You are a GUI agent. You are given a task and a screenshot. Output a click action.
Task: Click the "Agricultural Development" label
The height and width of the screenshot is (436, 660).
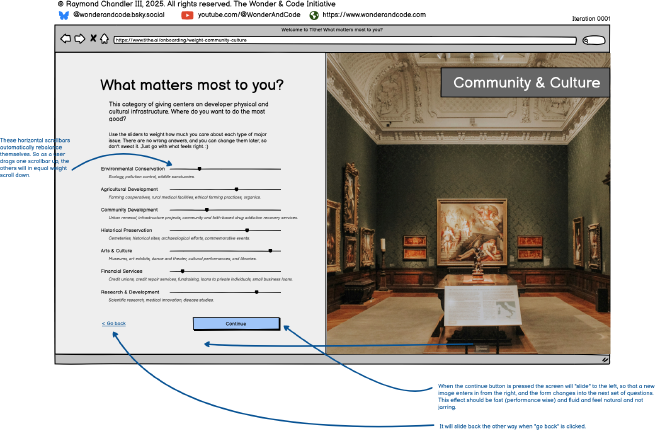point(129,189)
